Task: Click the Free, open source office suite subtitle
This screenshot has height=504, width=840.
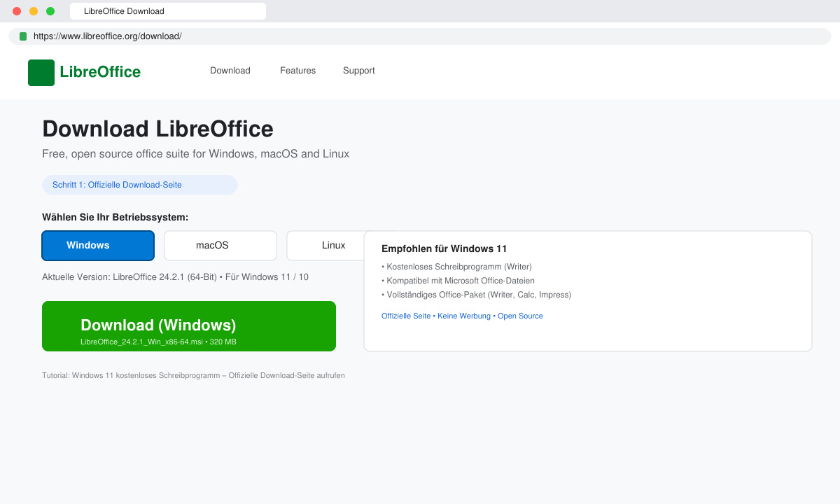Action: [x=195, y=154]
